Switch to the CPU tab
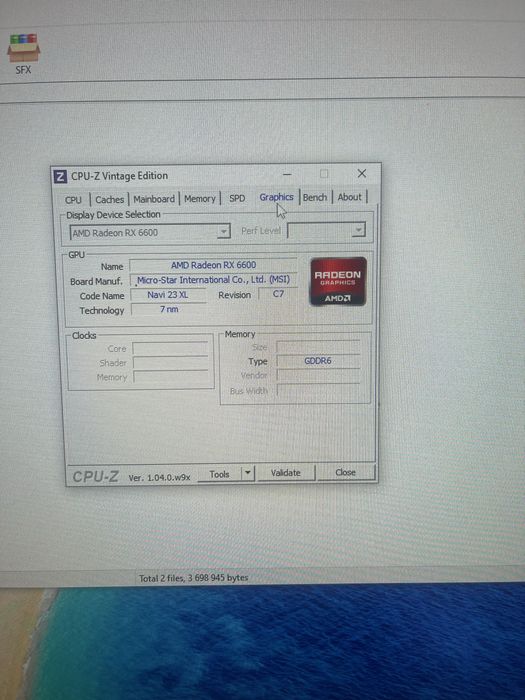This screenshot has width=525, height=700. [x=73, y=200]
